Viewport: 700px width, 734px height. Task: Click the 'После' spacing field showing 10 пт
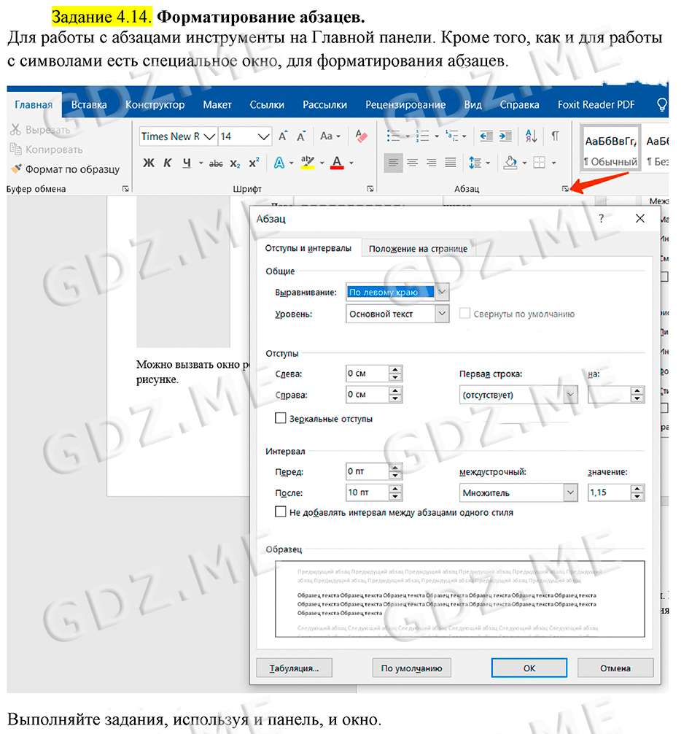coord(367,492)
